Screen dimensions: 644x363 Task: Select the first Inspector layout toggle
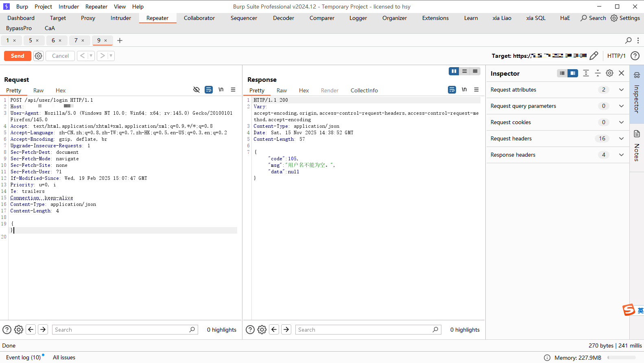tap(562, 73)
